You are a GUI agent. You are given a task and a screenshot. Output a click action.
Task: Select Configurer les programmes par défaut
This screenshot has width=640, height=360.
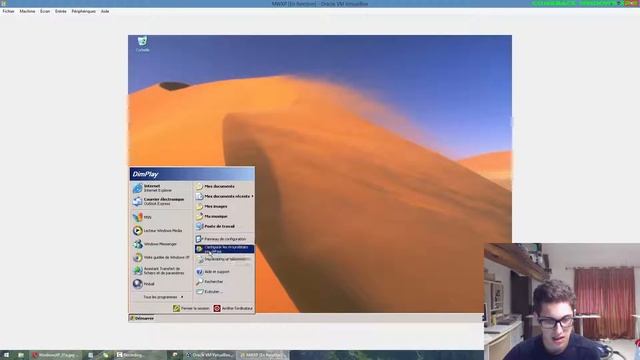pyautogui.click(x=224, y=249)
